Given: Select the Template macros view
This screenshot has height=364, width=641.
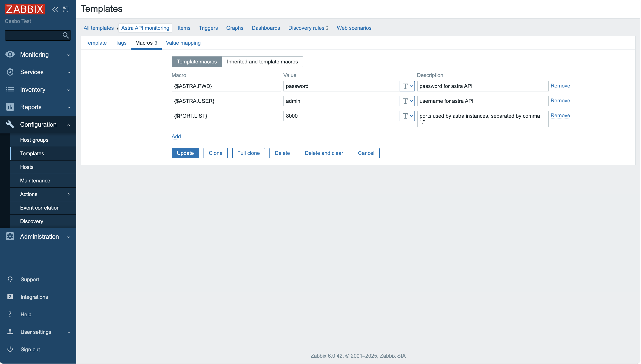Looking at the screenshot, I should pyautogui.click(x=197, y=61).
